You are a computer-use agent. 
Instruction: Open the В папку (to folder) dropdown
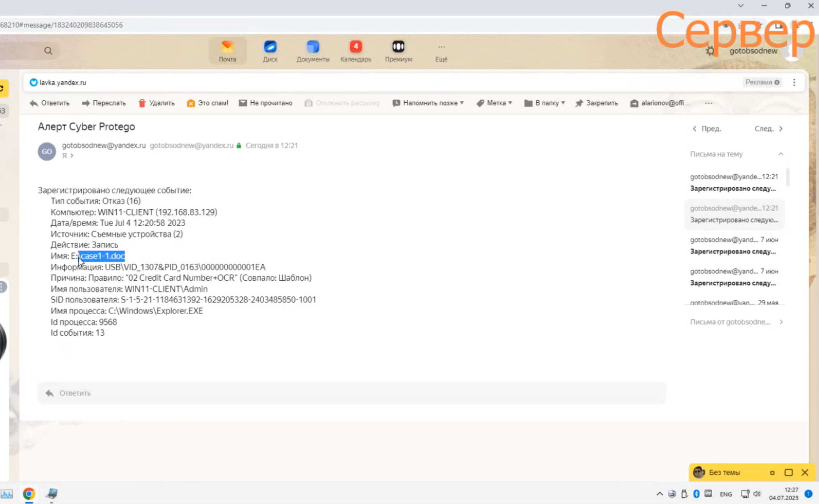point(545,103)
